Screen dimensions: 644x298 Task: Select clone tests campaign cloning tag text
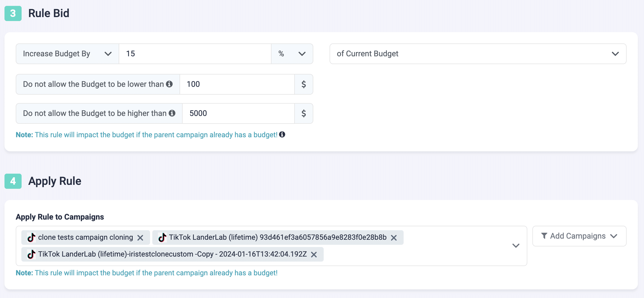click(x=86, y=237)
